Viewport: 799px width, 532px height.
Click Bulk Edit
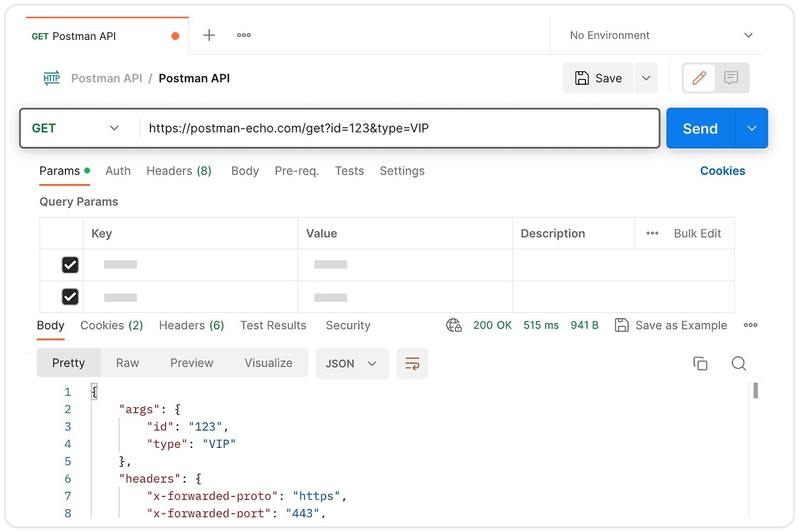[x=697, y=233]
